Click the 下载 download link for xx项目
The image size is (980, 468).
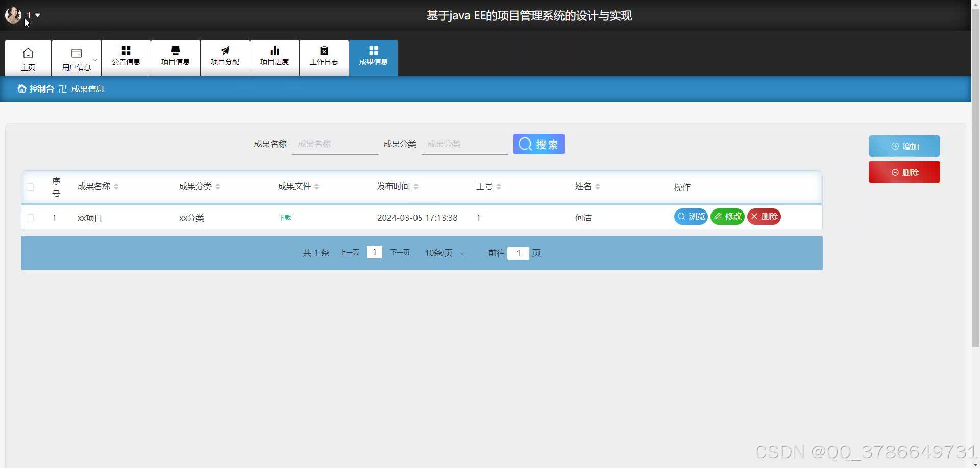[x=284, y=217]
